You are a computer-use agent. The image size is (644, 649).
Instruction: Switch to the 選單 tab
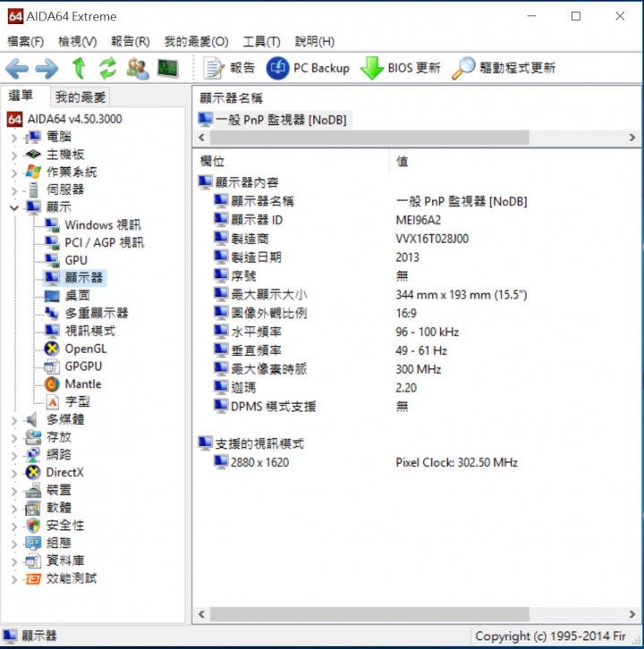21,96
